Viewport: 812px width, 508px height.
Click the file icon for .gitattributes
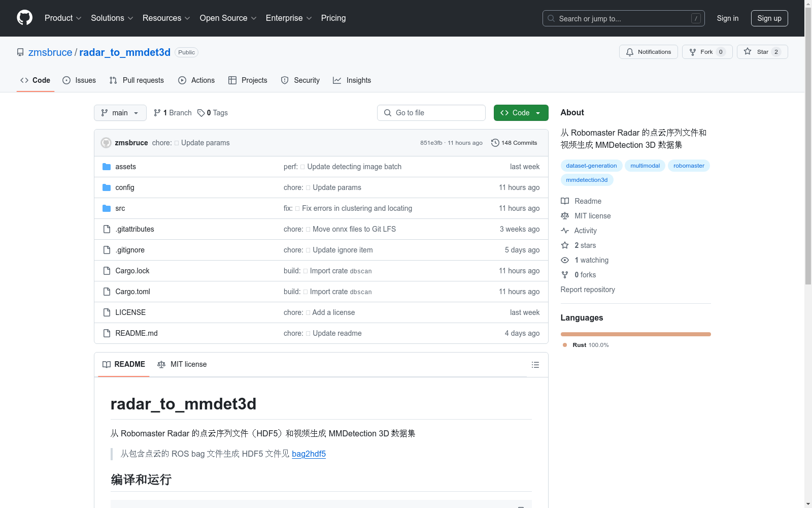click(107, 229)
